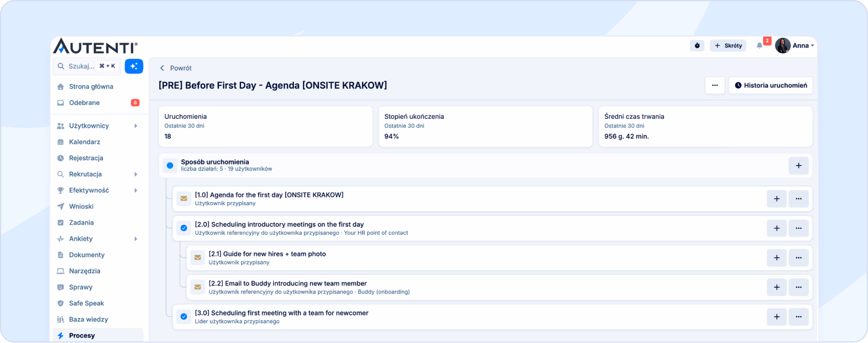Click the Zadania checkbox icon
This screenshot has height=343, width=868.
coord(61,222)
